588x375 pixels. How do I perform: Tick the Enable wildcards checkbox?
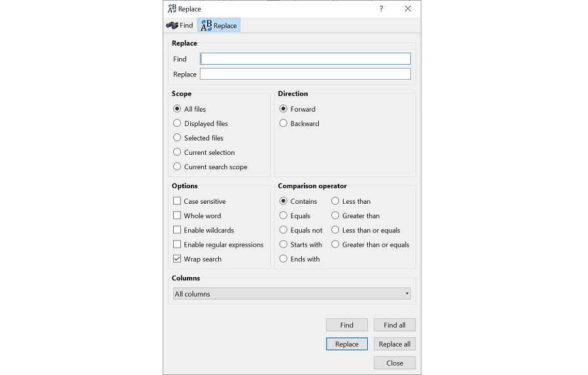pos(177,230)
